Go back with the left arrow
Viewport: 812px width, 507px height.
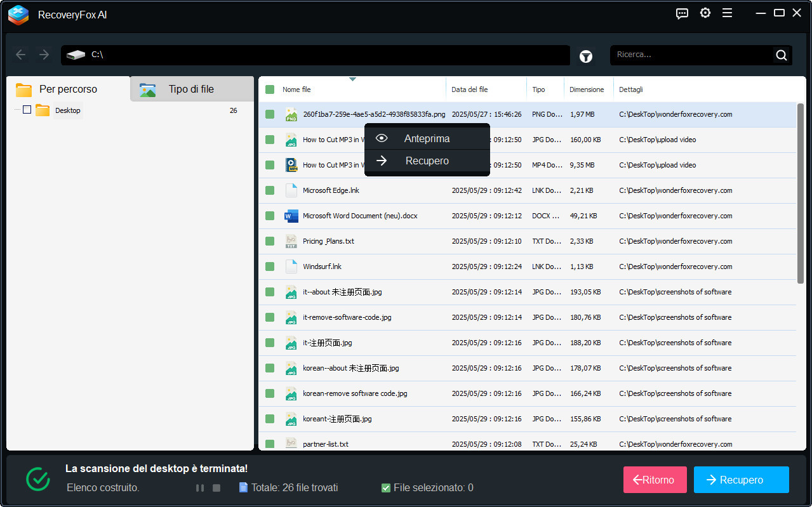point(20,55)
